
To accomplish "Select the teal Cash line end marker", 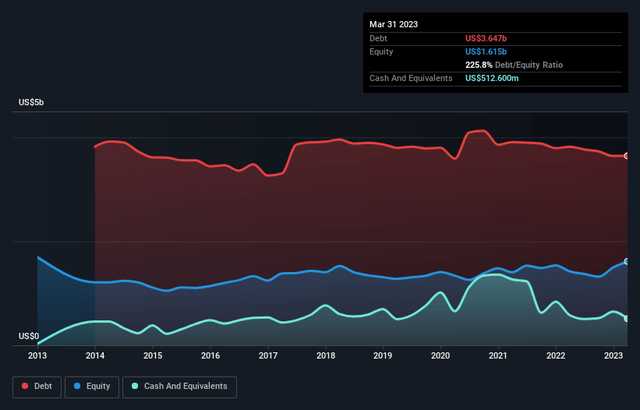I will pyautogui.click(x=627, y=318).
